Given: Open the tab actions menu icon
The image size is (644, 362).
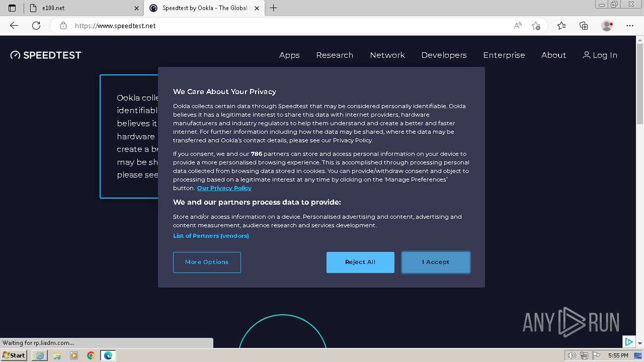Looking at the screenshot, I should point(12,8).
